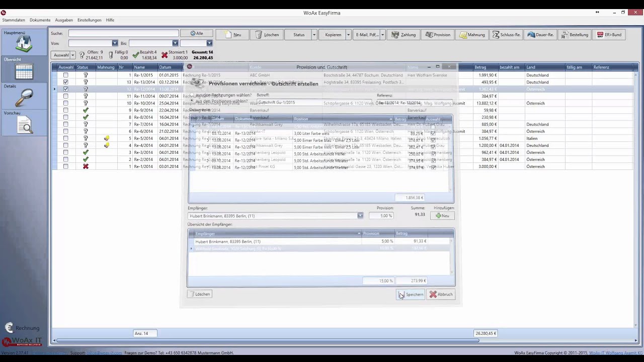Open the dropdown right of the Bis field
644x362 pixels.
[209, 43]
